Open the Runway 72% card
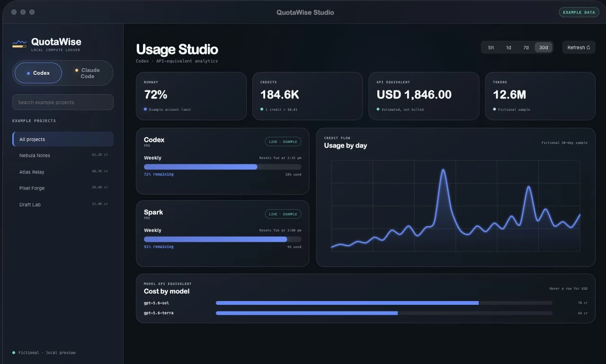This screenshot has width=606, height=364. tap(191, 96)
